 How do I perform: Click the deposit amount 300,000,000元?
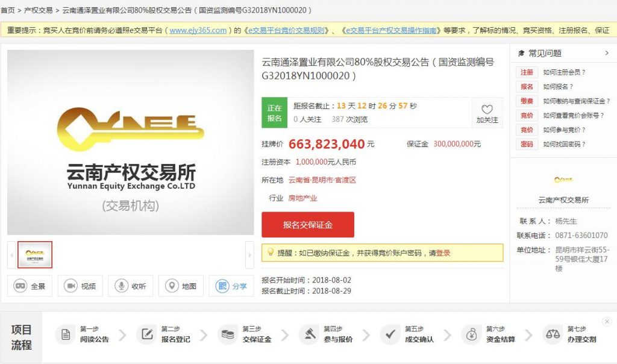[457, 144]
